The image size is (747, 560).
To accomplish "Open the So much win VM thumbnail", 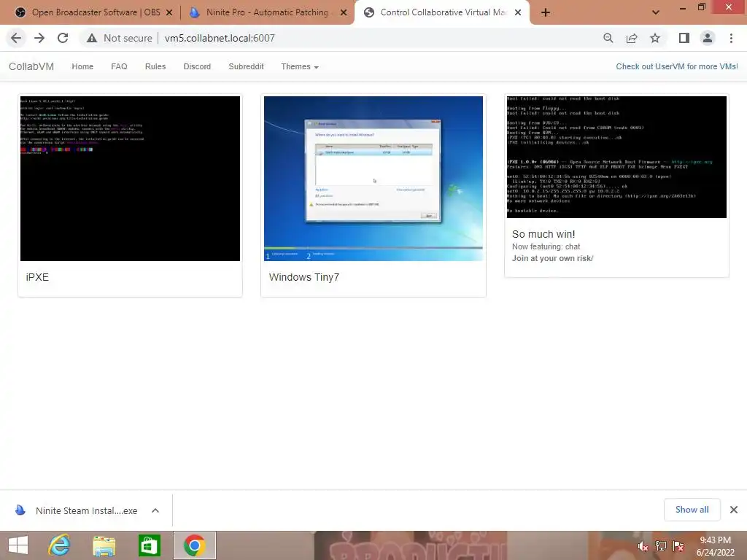I will tap(616, 157).
